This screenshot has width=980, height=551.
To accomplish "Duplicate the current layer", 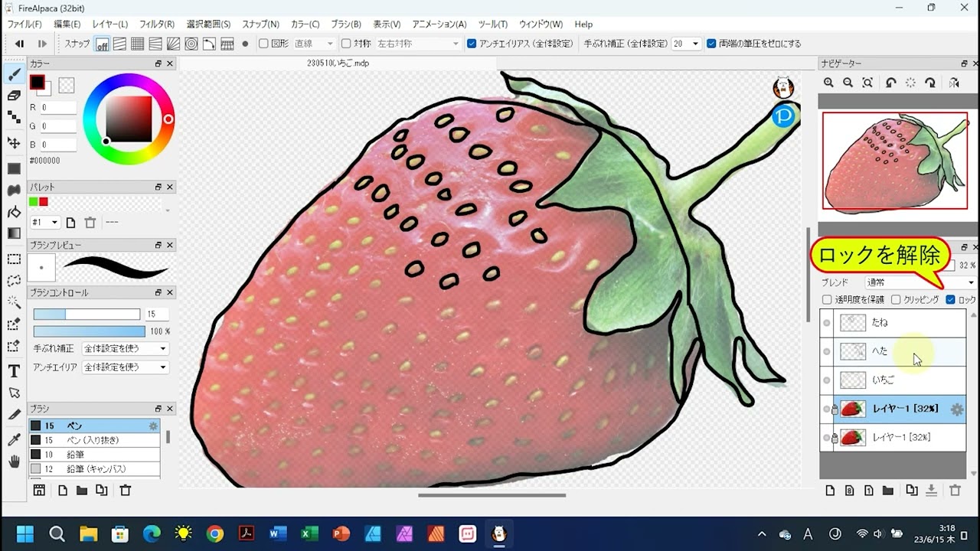I will point(911,491).
